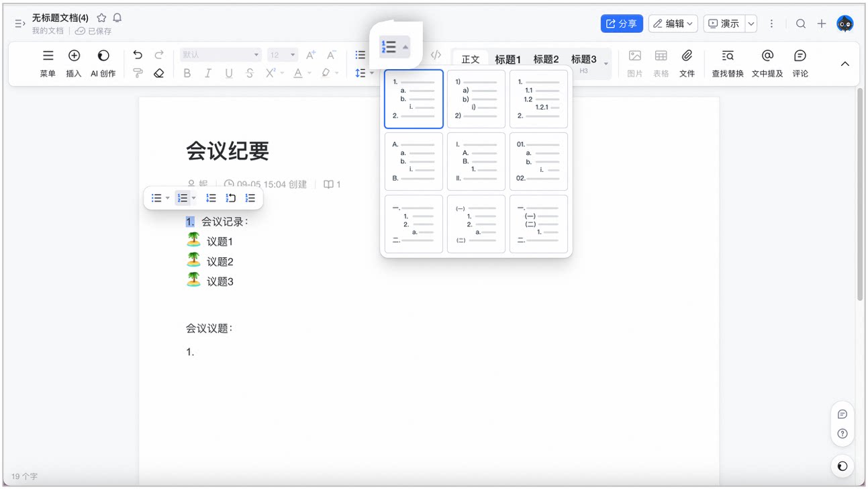Click the blue 分享 button
Viewport: 868px width, 489px height.
point(622,24)
